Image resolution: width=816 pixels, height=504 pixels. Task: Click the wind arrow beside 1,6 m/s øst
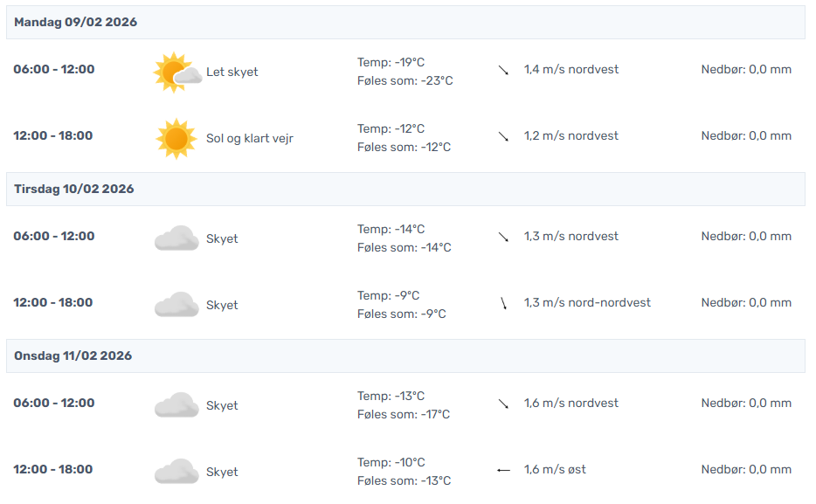point(503,470)
